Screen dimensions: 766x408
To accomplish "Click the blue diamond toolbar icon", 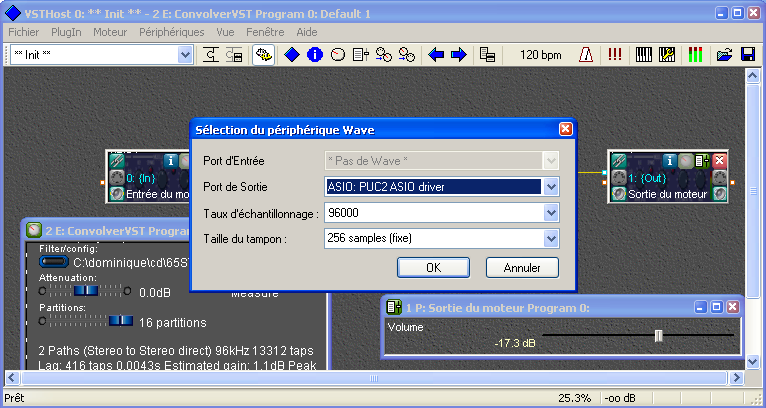I will point(292,55).
